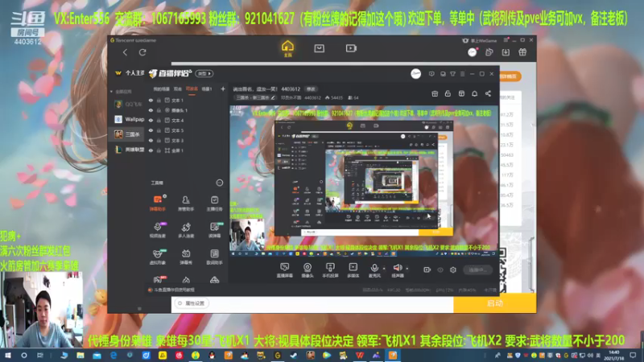
Task: Click the unlock padlock icon in the stream header
Action: tap(448, 93)
